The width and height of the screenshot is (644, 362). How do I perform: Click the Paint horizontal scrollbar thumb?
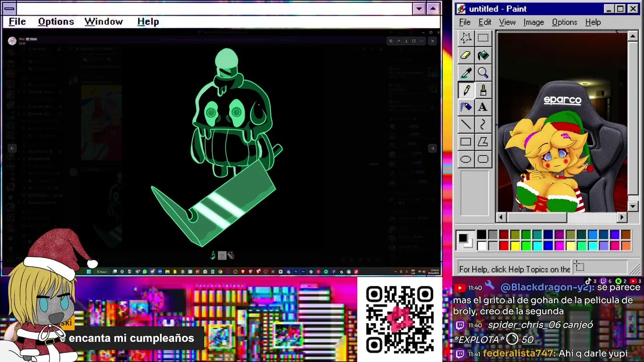point(536,217)
